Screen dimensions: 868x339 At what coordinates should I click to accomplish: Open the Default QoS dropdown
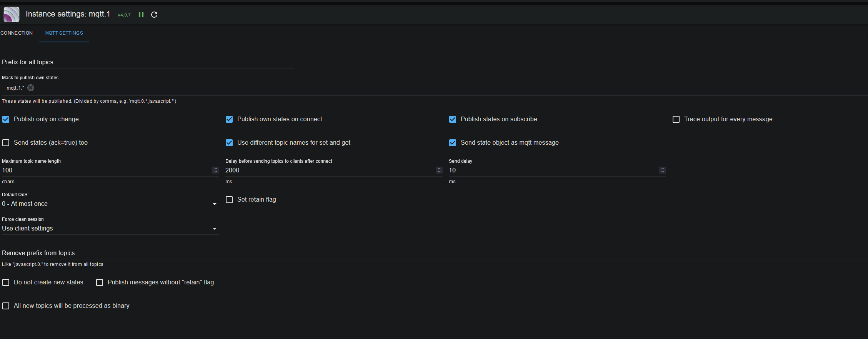click(x=110, y=204)
